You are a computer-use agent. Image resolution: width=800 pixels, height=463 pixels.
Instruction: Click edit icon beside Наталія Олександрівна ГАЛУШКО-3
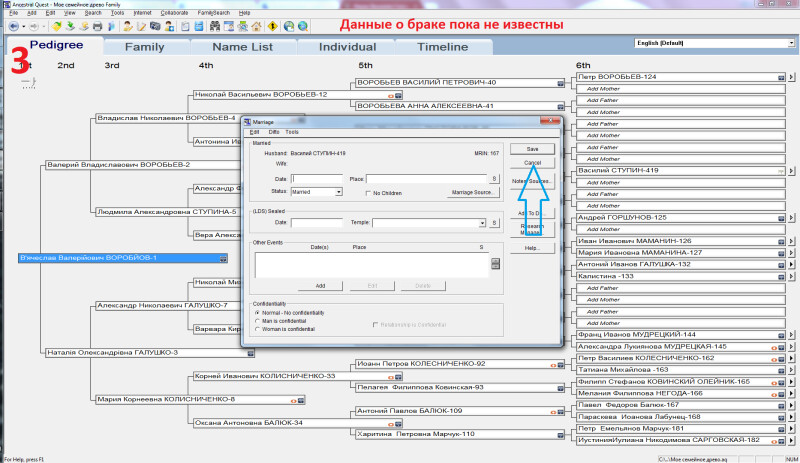tap(251, 353)
